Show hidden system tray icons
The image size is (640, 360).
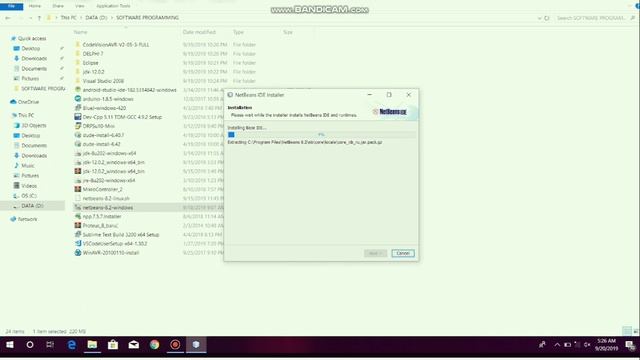557,345
